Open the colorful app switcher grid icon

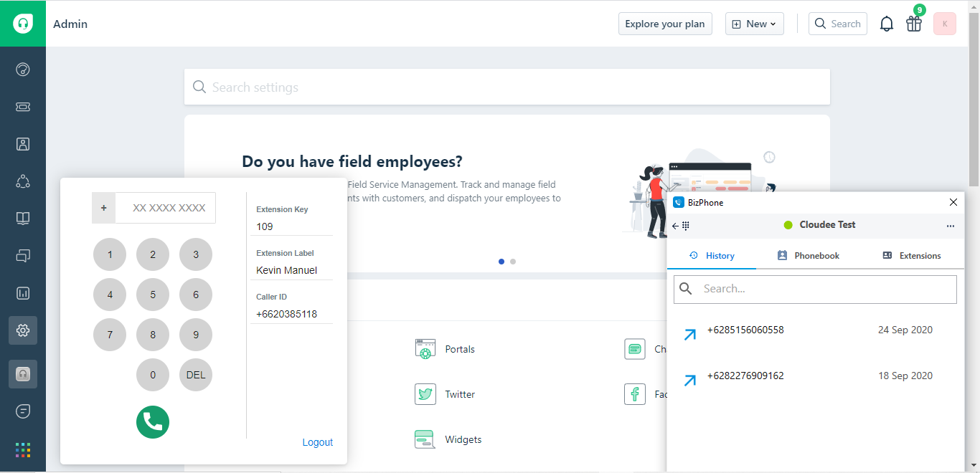pyautogui.click(x=22, y=449)
